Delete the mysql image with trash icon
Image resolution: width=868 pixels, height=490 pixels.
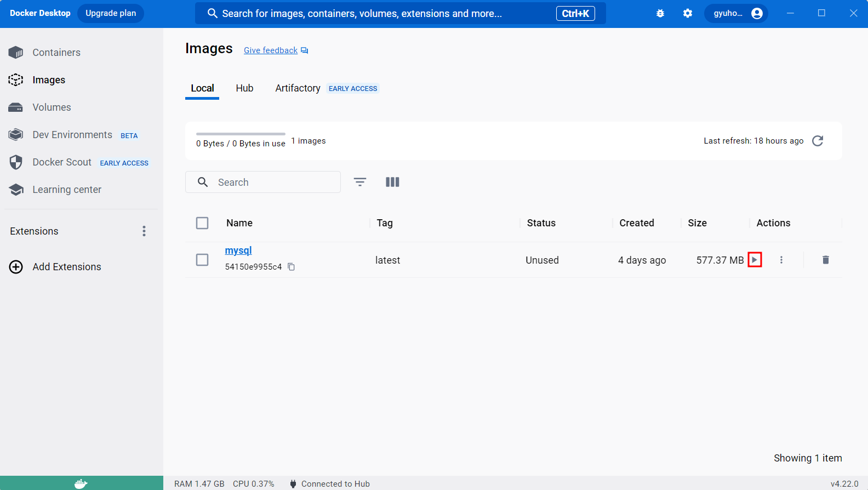click(x=826, y=260)
